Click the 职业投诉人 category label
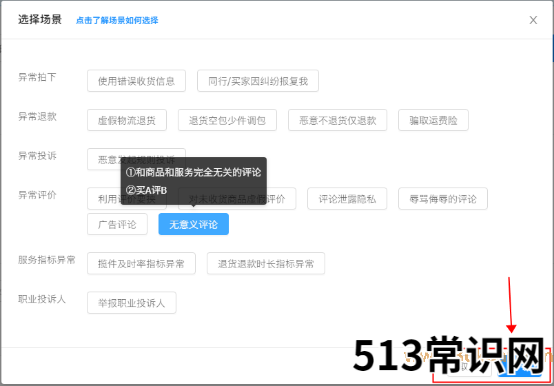The height and width of the screenshot is (386, 554). click(42, 299)
